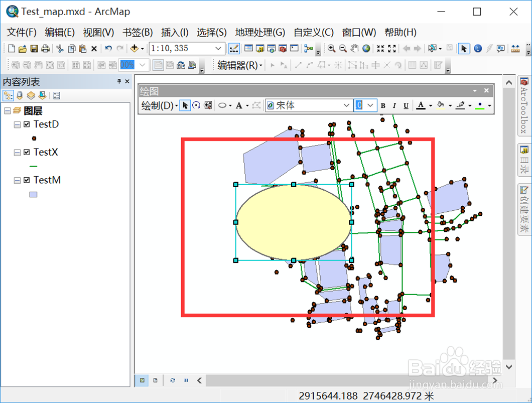Image resolution: width=532 pixels, height=403 pixels.
Task: Open the 地理处理(G) menu
Action: pyautogui.click(x=260, y=32)
